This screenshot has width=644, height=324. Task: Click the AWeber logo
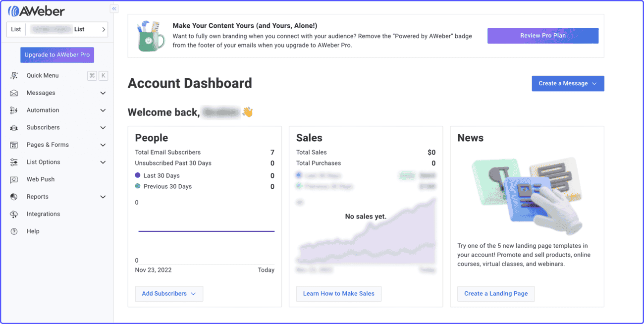click(x=37, y=11)
